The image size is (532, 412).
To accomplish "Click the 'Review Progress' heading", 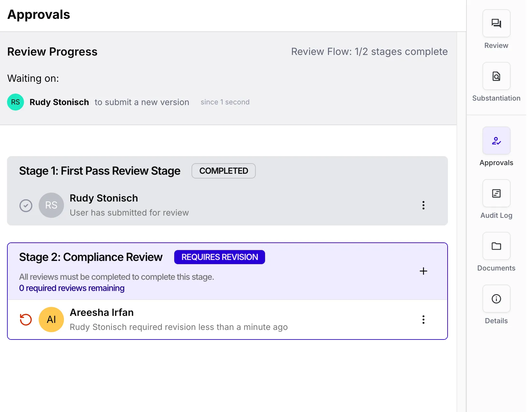I will (x=52, y=52).
